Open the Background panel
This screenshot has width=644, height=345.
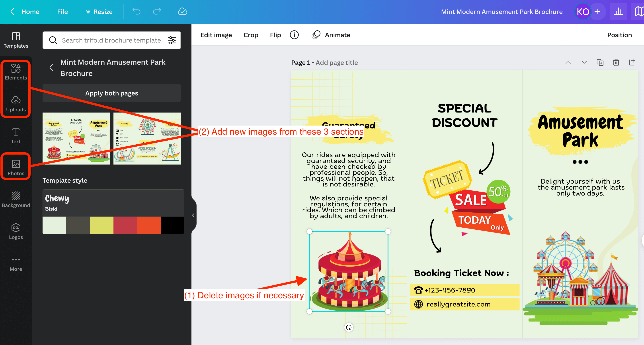coord(16,199)
